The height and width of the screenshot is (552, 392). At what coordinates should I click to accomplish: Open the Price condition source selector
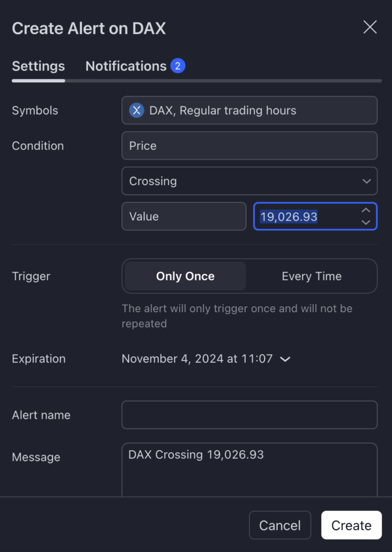click(249, 146)
